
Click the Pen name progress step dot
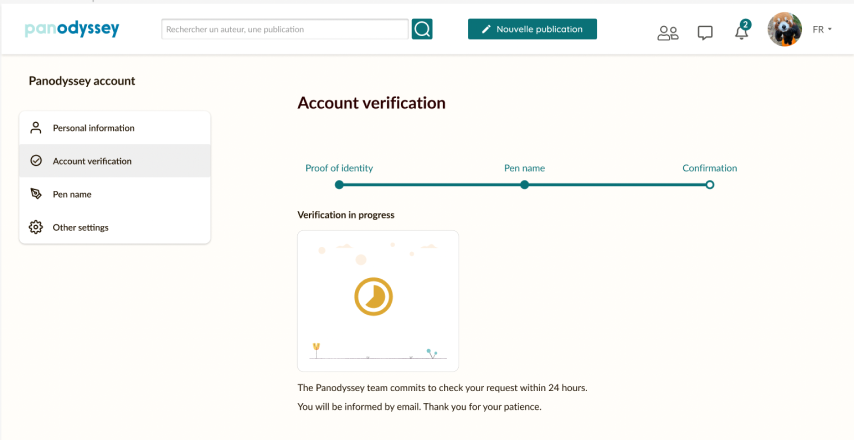pos(524,185)
